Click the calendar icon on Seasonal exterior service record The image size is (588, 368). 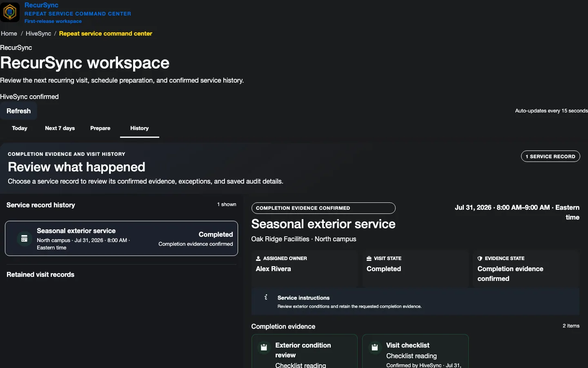(24, 239)
